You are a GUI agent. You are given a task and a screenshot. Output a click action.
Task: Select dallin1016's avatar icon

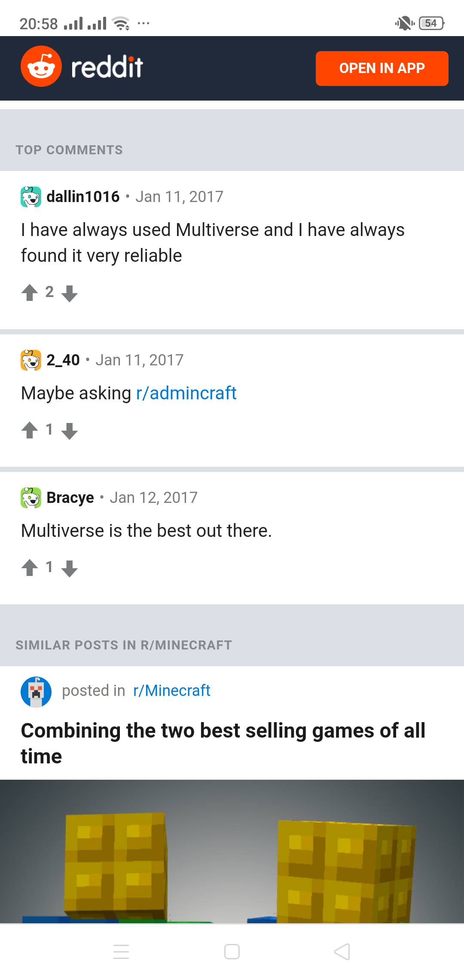[31, 196]
